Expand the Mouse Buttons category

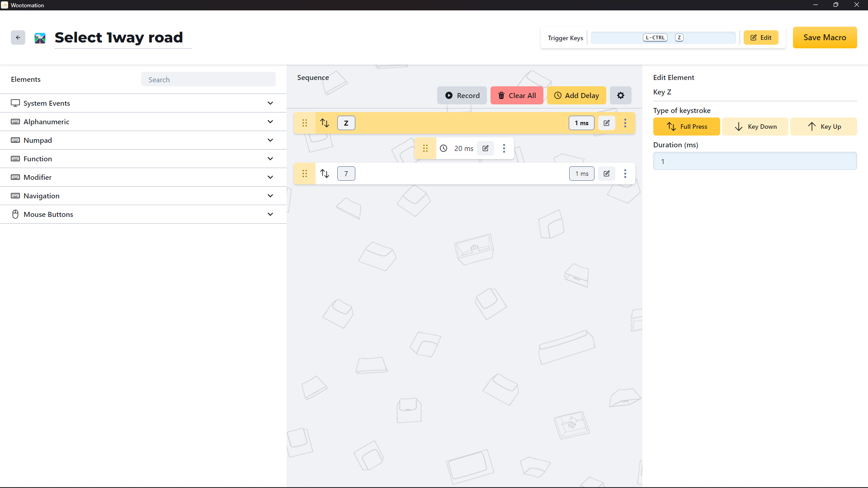(x=143, y=214)
